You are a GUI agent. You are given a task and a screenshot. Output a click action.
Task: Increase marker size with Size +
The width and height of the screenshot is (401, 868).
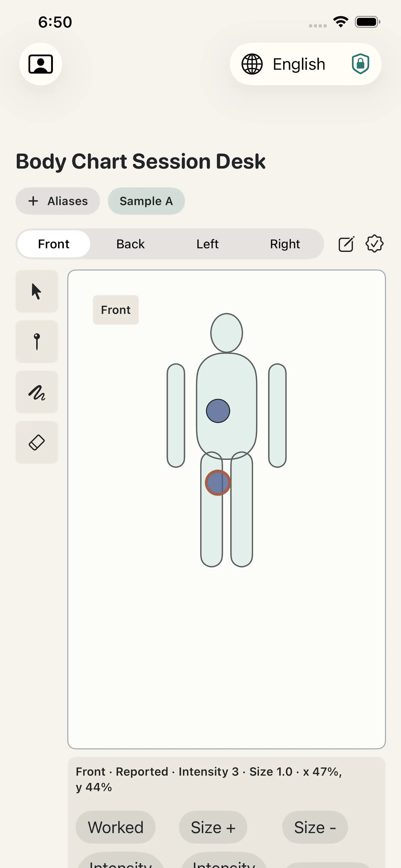[x=213, y=827]
